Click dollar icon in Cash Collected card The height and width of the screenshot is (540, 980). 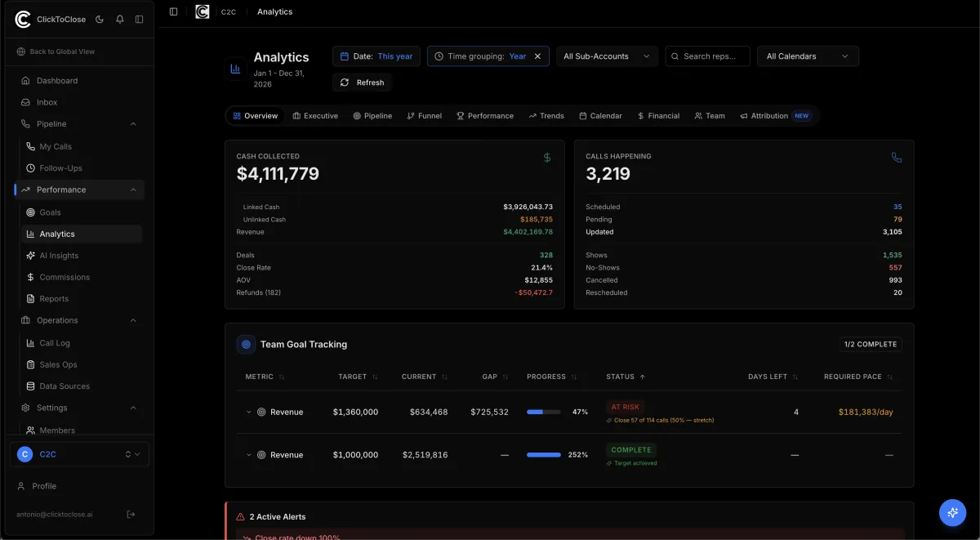click(x=547, y=158)
